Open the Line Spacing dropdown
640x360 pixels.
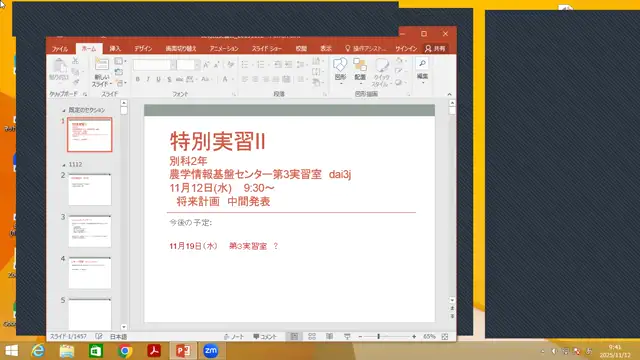tap(301, 64)
